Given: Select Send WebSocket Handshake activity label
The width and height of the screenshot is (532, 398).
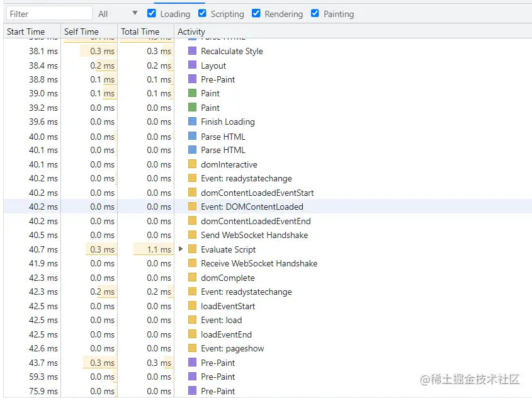Looking at the screenshot, I should (254, 235).
